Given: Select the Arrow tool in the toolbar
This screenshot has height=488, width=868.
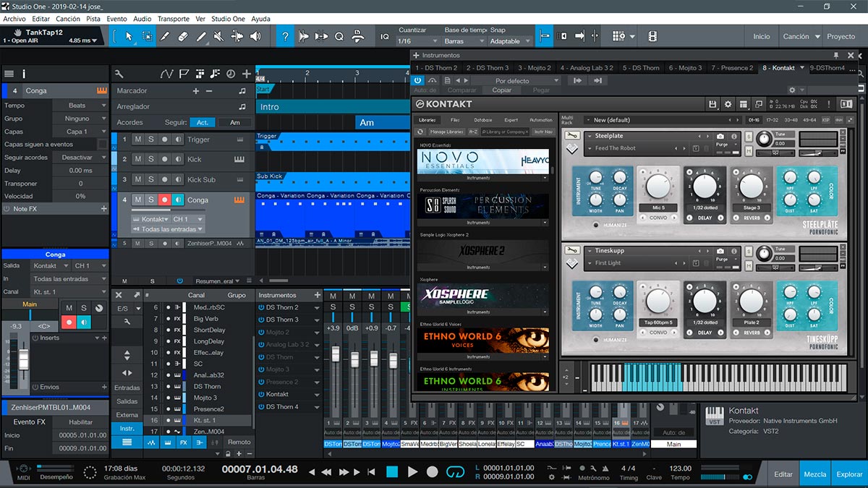Looking at the screenshot, I should pyautogui.click(x=129, y=35).
